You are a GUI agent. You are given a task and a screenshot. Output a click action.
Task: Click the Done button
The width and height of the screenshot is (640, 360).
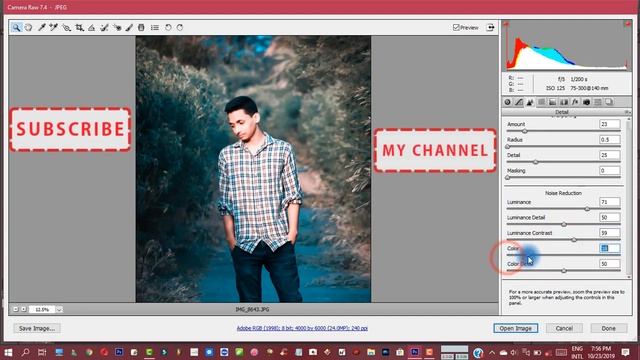[x=608, y=328]
